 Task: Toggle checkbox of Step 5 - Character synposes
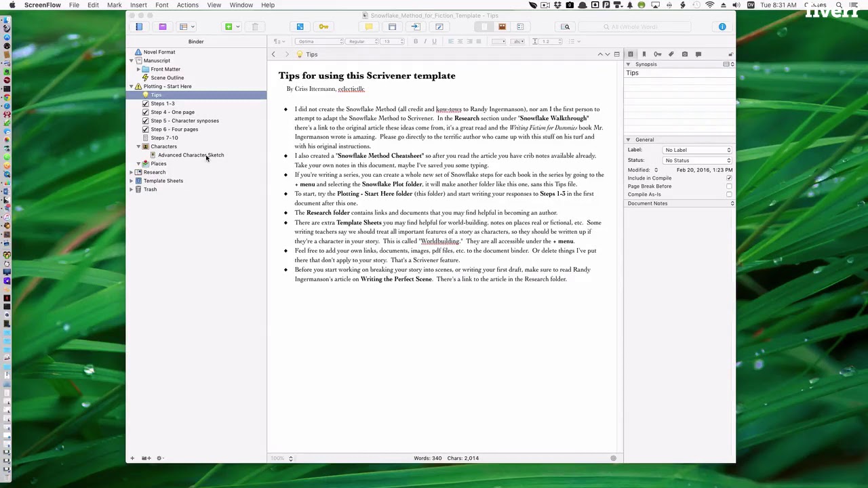[145, 121]
